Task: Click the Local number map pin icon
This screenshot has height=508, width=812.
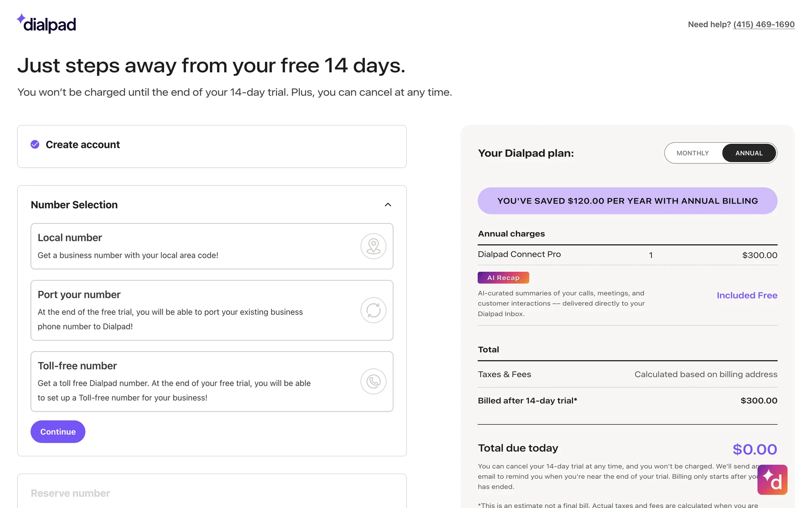Action: (x=373, y=246)
